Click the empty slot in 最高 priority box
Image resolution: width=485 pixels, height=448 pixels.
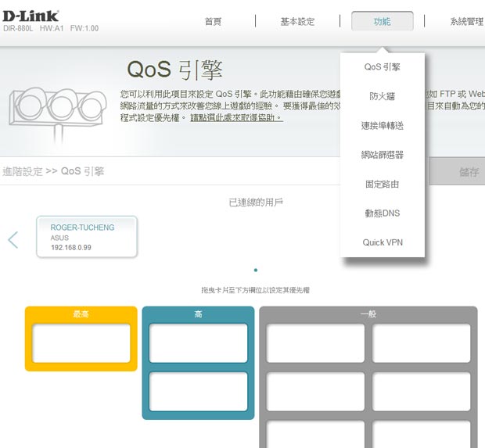pyautogui.click(x=81, y=343)
